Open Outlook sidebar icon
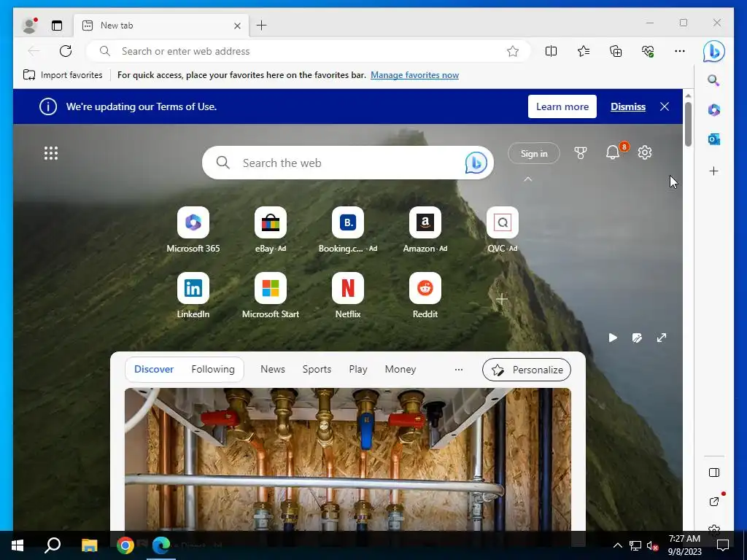This screenshot has height=560, width=747. pos(713,139)
